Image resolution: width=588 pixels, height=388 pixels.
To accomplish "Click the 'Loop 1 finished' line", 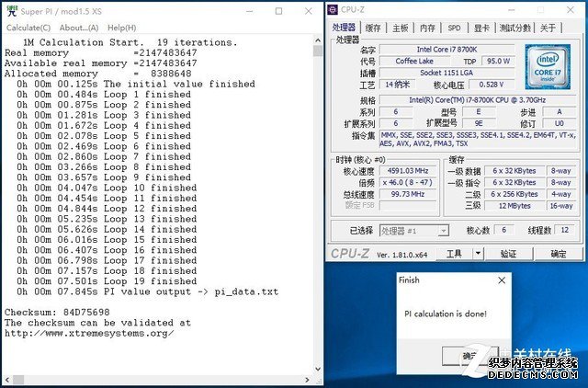I will coord(104,95).
